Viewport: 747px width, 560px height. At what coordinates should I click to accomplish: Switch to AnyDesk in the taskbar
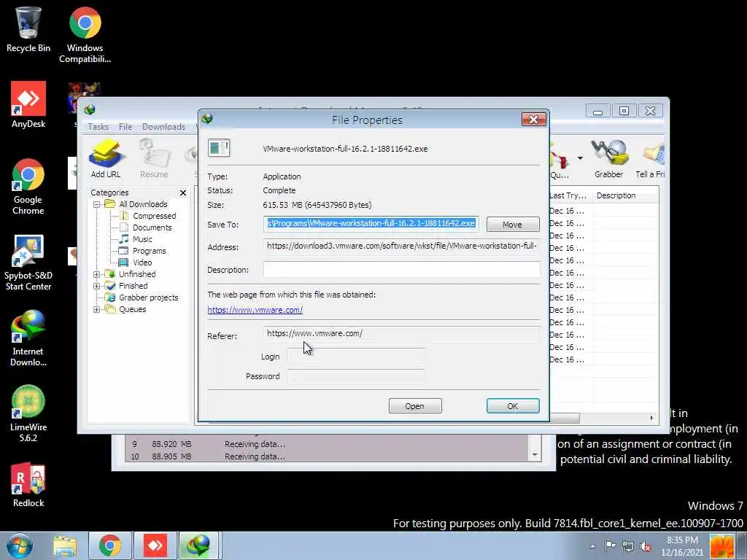[x=155, y=545]
